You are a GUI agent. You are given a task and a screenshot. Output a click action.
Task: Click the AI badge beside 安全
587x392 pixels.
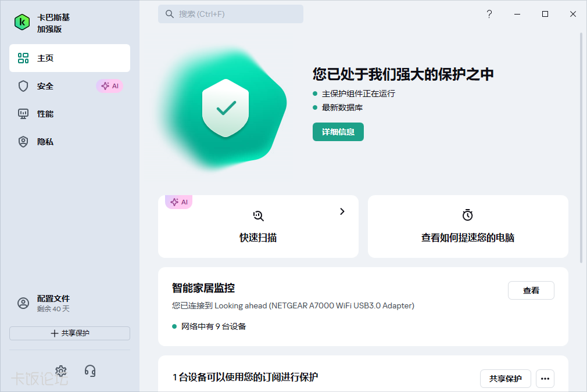point(109,86)
